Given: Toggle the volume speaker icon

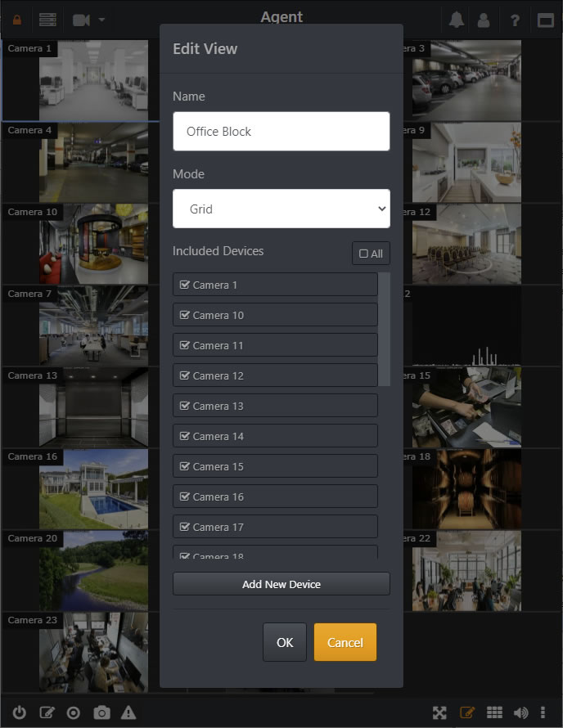Looking at the screenshot, I should (520, 712).
